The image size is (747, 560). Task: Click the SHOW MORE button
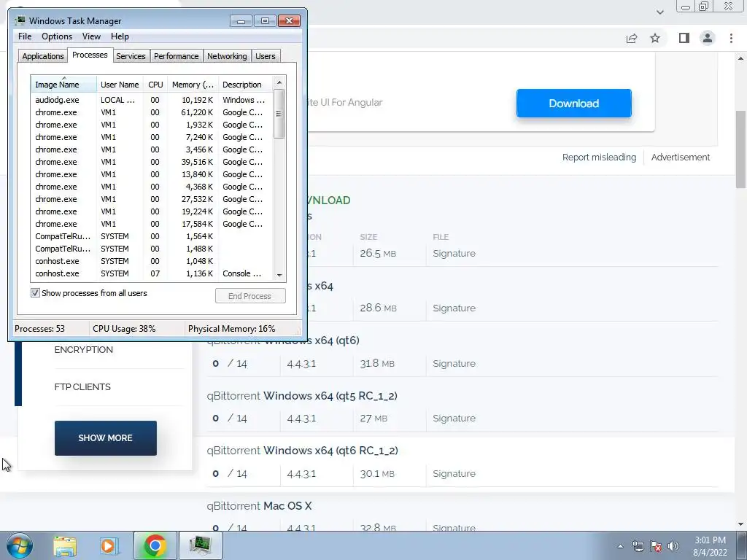click(105, 438)
